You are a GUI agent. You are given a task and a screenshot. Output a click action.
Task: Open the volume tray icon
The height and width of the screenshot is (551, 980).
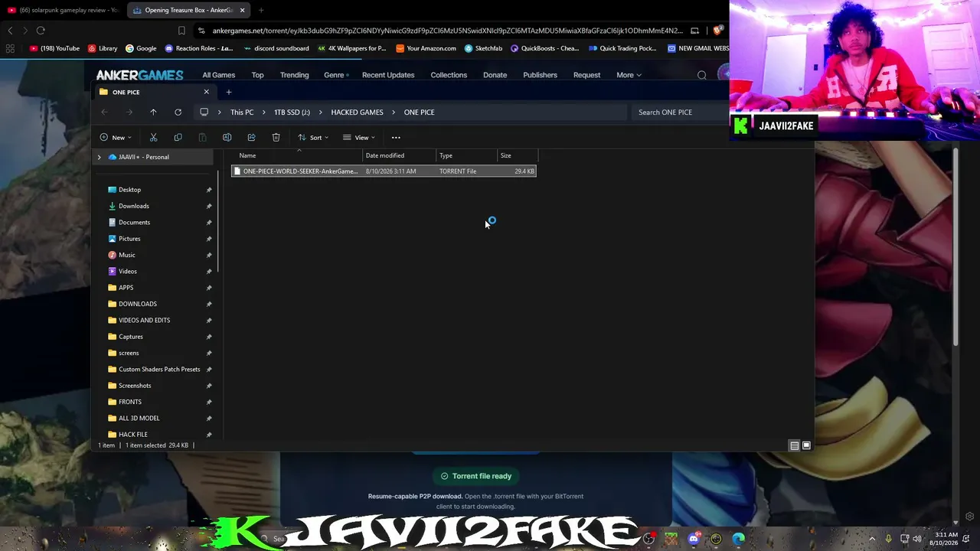(917, 539)
